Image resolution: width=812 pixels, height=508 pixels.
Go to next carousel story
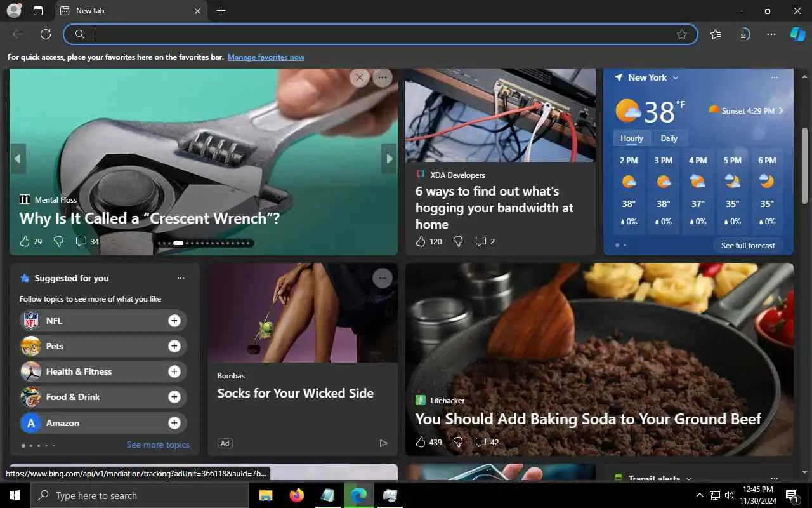coord(389,159)
